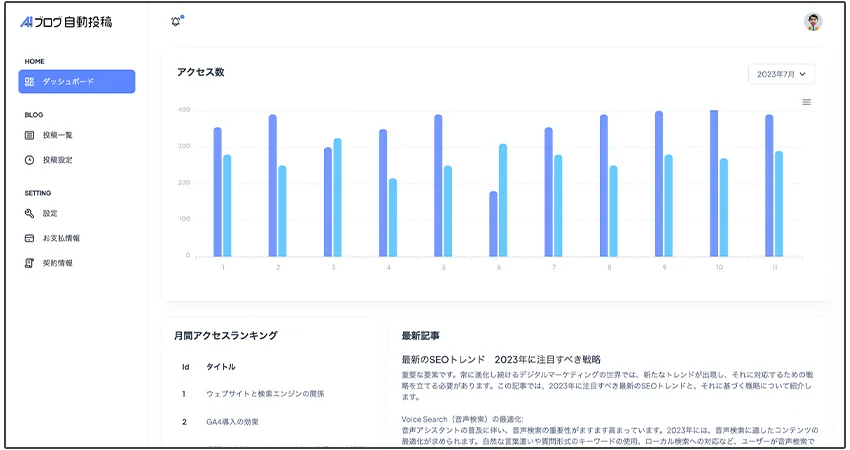Expand the 2023年7月 month dropdown
This screenshot has height=450, width=850.
[781, 74]
